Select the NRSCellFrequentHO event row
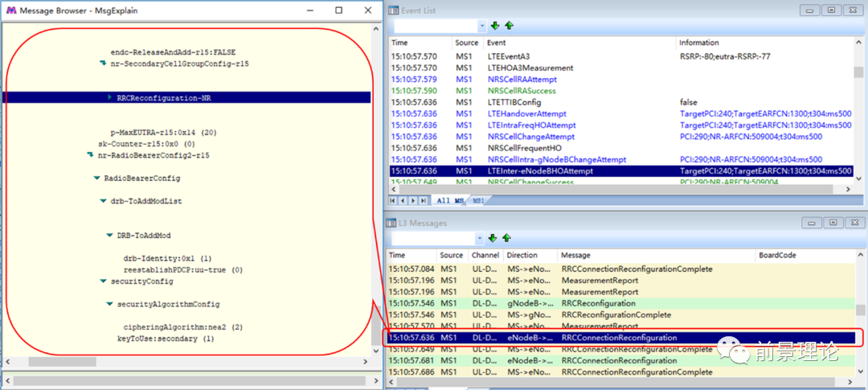This screenshot has height=390, width=868. 620,148
